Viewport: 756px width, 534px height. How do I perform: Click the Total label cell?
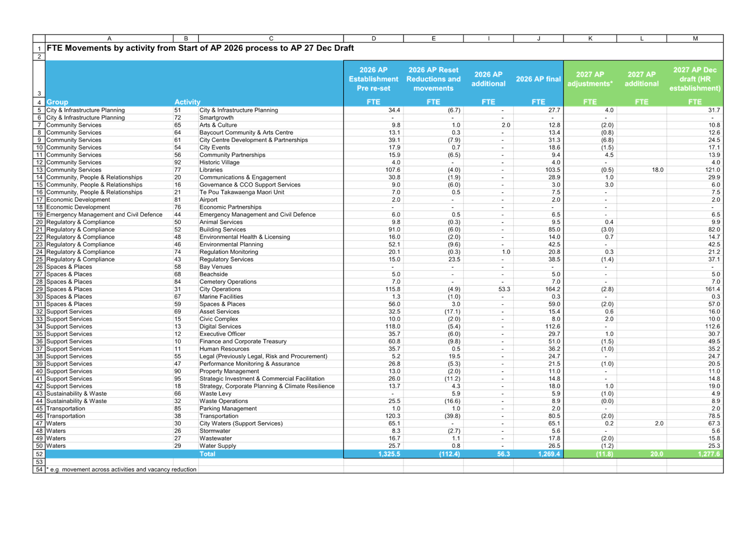[207, 454]
